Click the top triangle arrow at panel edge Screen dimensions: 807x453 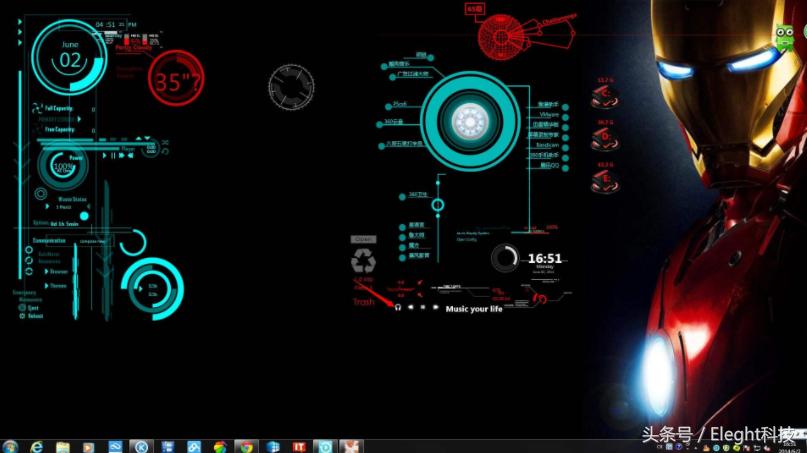pos(20,22)
